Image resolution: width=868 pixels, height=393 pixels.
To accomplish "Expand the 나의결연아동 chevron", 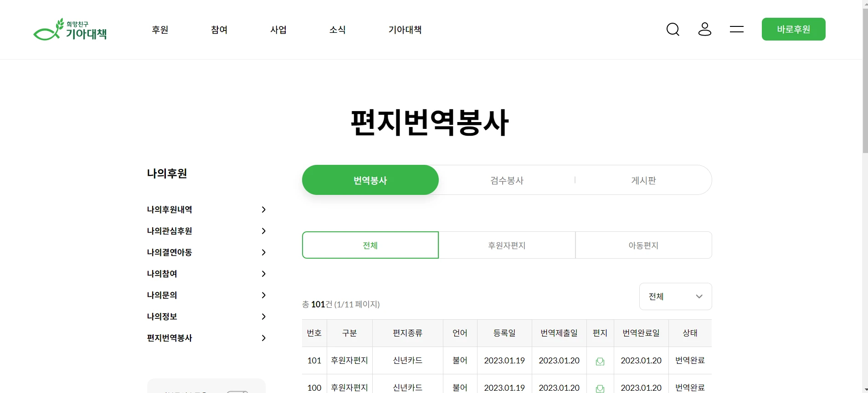I will [x=263, y=252].
